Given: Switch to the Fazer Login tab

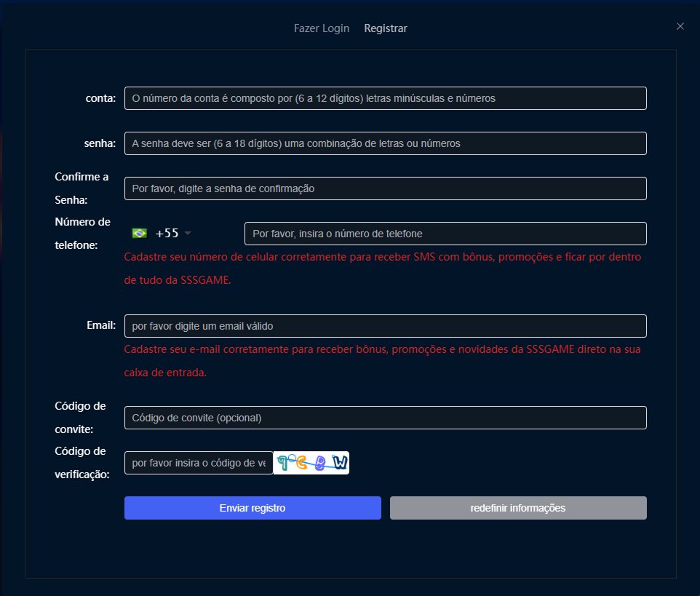Looking at the screenshot, I should pyautogui.click(x=322, y=28).
